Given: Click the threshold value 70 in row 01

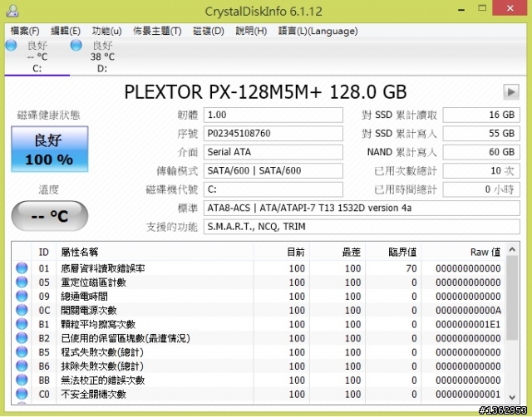Looking at the screenshot, I should click(x=411, y=268).
